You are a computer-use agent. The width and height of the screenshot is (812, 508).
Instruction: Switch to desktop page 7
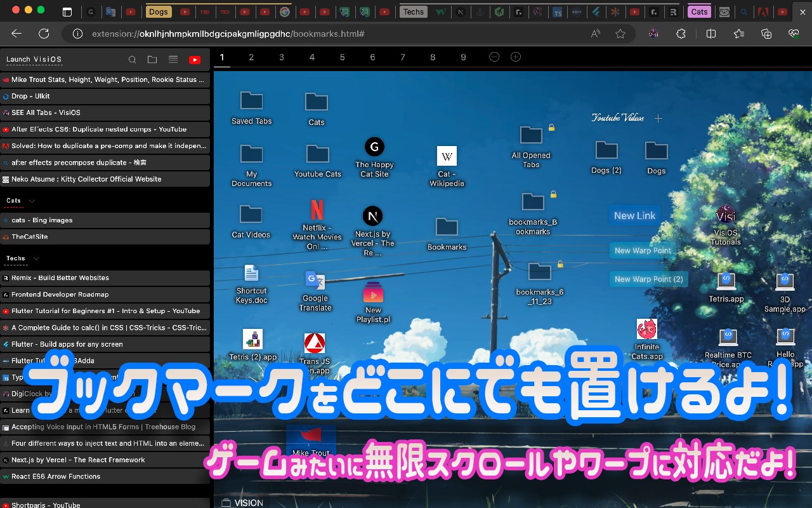pyautogui.click(x=403, y=57)
